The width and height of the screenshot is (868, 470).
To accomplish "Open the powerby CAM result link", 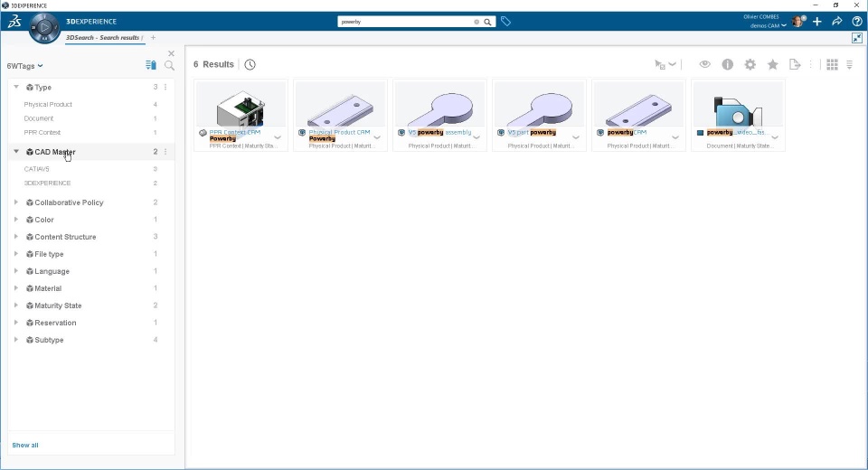I will [x=627, y=133].
